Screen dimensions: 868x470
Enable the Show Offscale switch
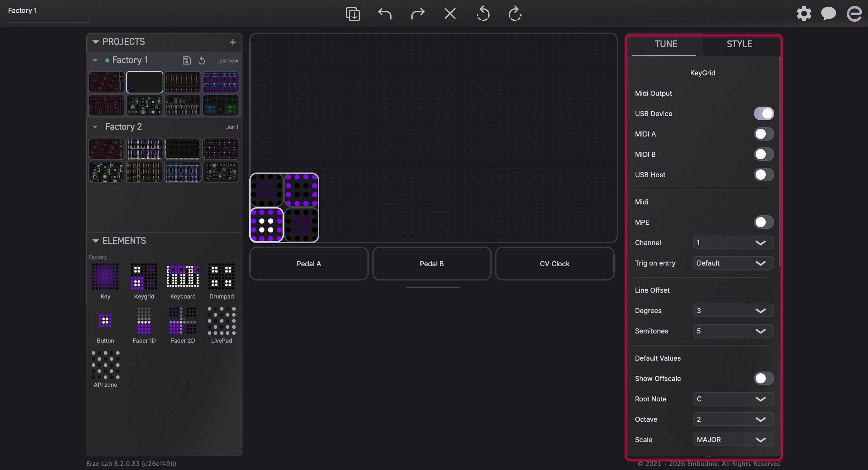tap(764, 378)
